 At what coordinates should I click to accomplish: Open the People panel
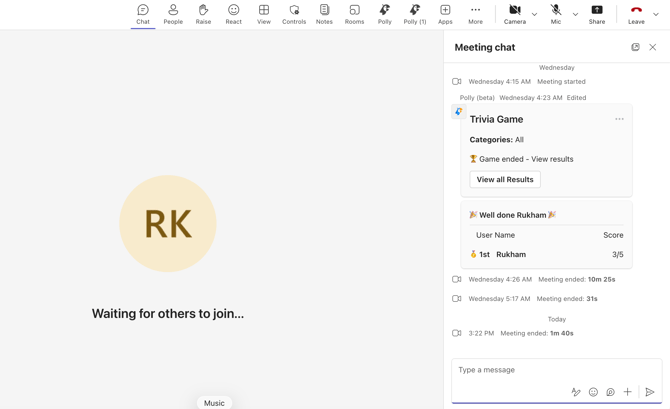(x=173, y=14)
